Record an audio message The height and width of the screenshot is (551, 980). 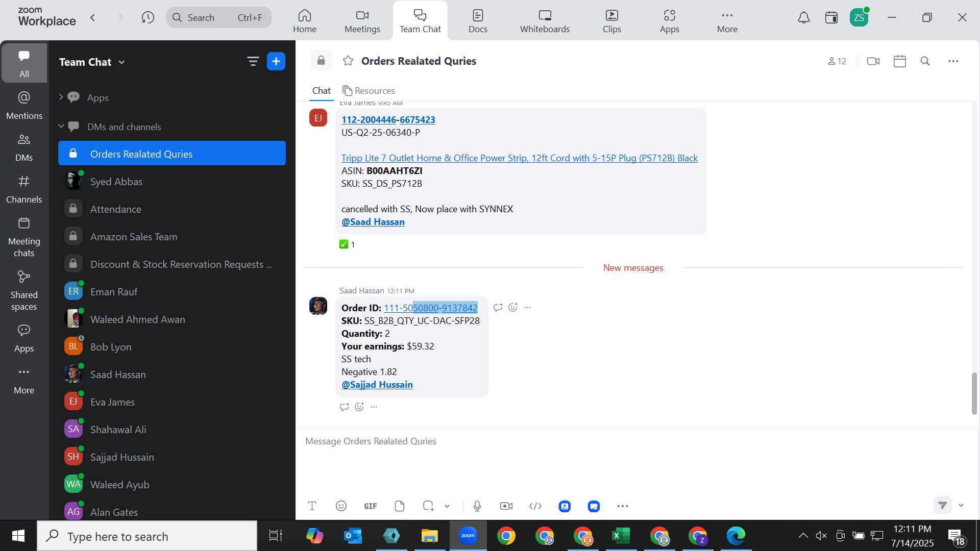[477, 506]
